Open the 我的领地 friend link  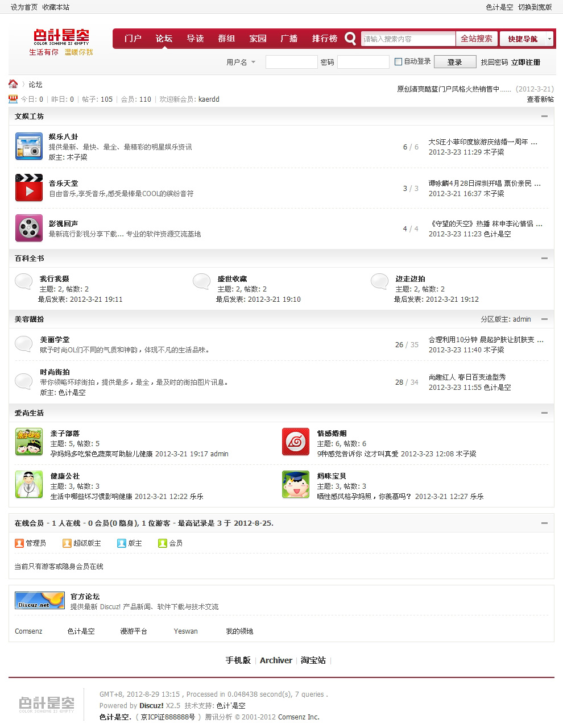click(239, 631)
